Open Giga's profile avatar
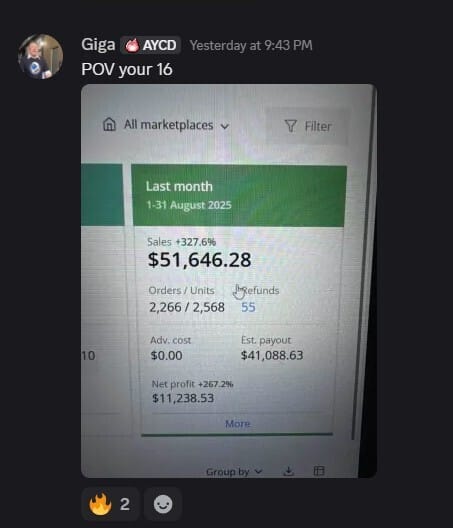The height and width of the screenshot is (528, 453). [x=40, y=56]
